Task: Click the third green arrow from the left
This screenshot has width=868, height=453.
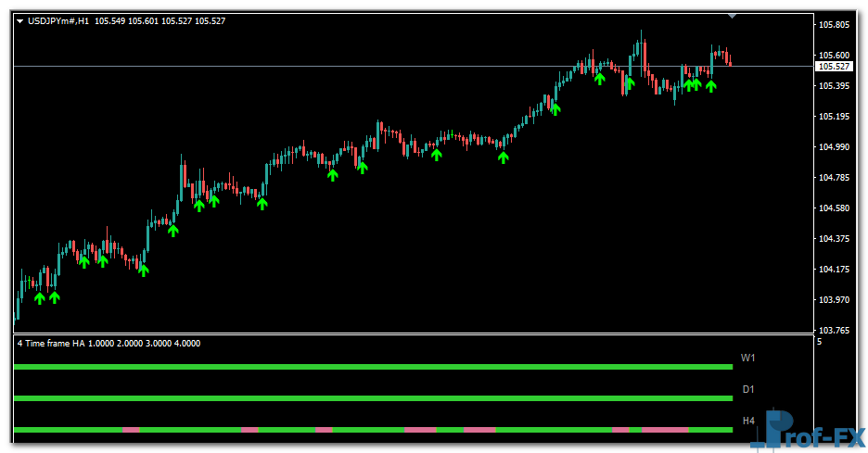Action: coord(84,262)
